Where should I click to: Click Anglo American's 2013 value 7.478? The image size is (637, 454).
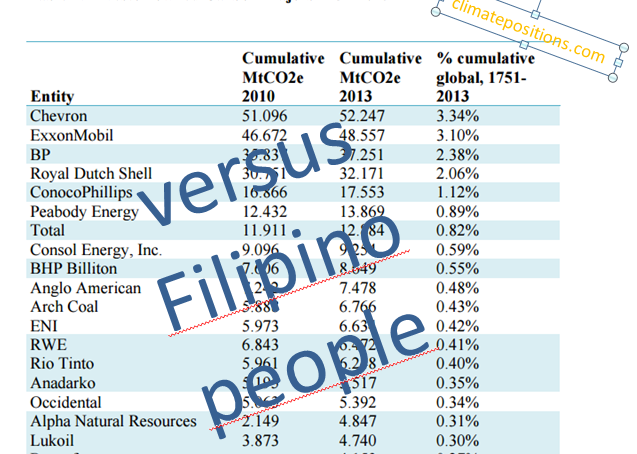358,288
